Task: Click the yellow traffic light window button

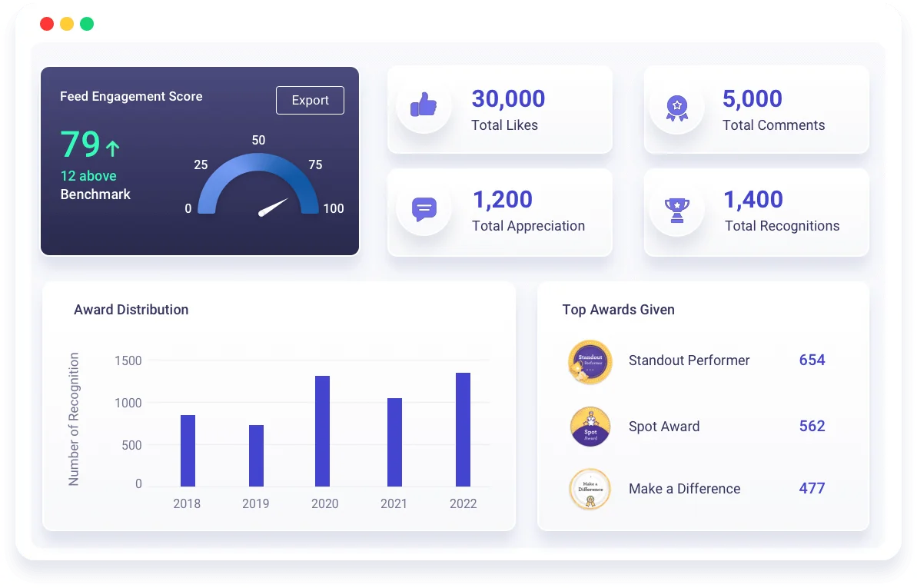Action: click(x=67, y=24)
